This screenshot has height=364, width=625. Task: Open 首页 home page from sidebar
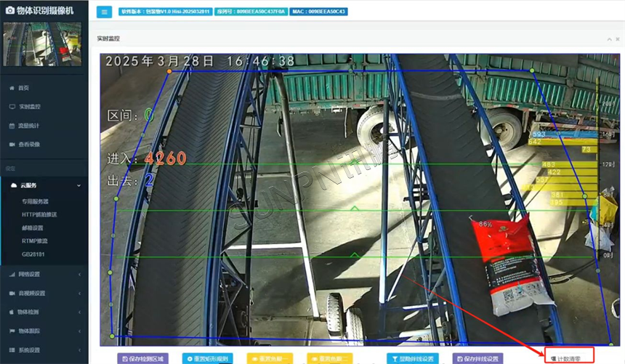[23, 88]
